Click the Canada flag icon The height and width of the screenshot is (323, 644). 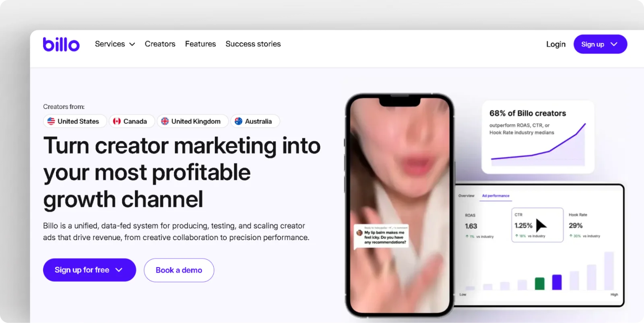117,121
